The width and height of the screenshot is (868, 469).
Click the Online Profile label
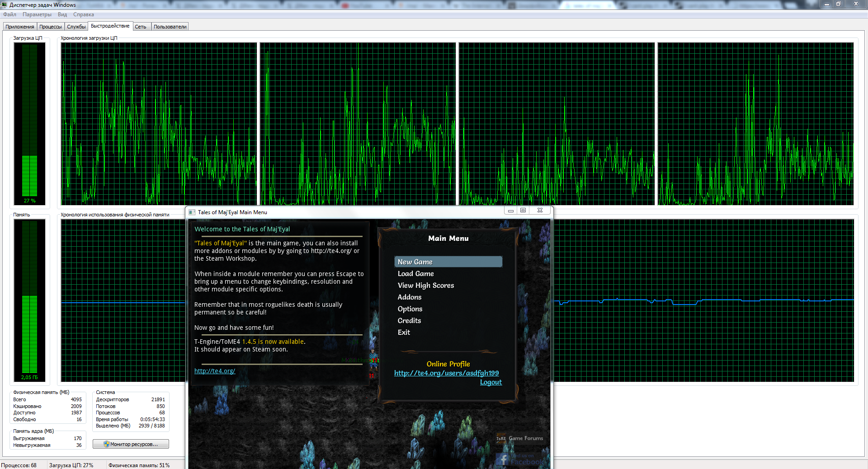click(x=448, y=364)
